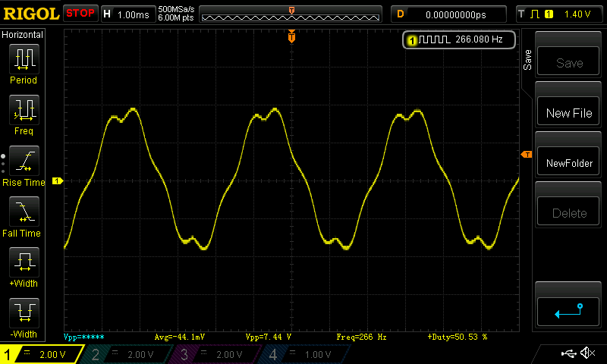This screenshot has height=364, width=607.
Task: Open the Horizontal measurement menu header
Action: point(24,35)
